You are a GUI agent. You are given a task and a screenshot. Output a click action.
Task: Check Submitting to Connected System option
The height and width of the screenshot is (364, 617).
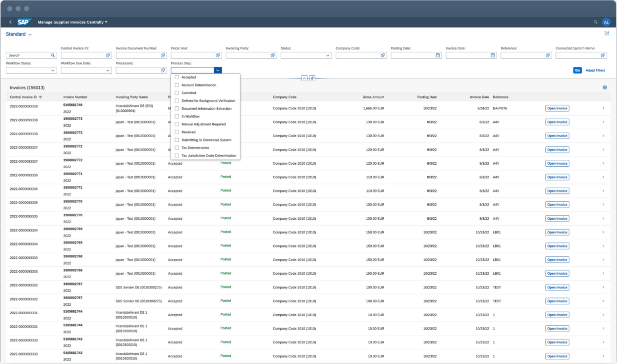click(x=177, y=140)
